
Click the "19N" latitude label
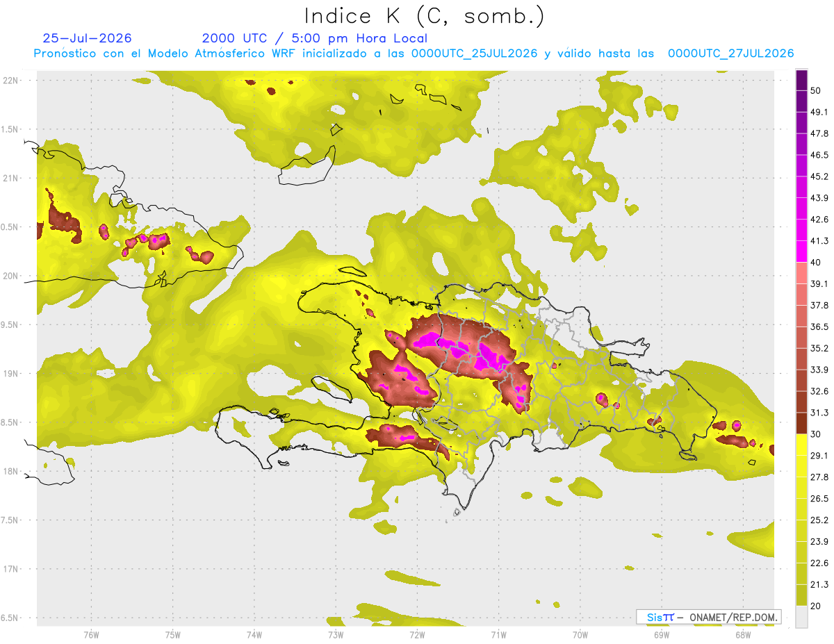[x=10, y=373]
